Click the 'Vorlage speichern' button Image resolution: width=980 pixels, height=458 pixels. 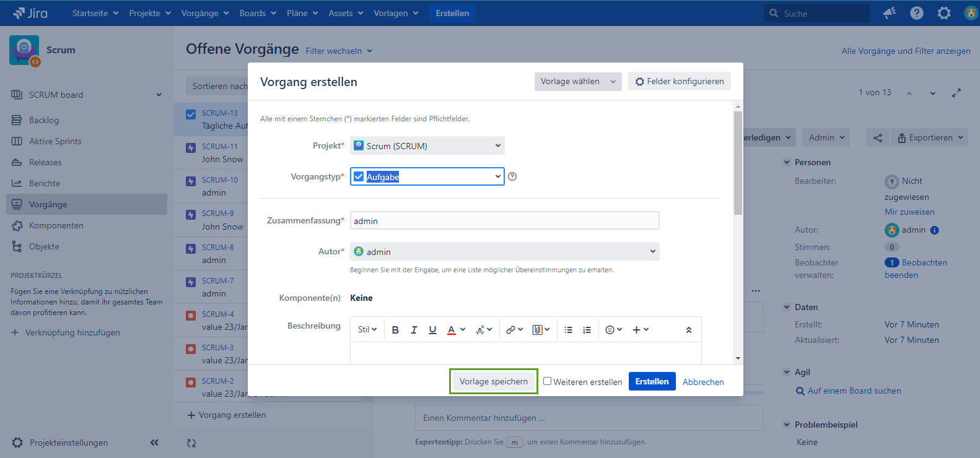[493, 381]
